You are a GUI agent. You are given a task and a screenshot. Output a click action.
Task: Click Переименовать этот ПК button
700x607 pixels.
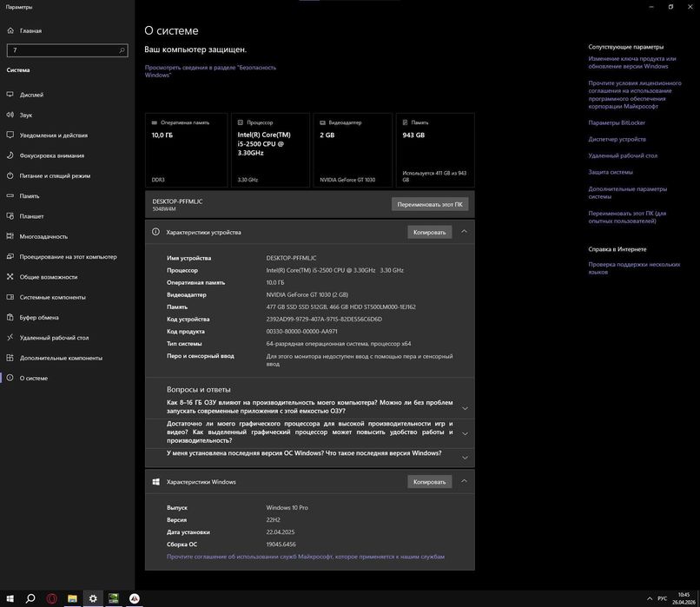coord(430,204)
